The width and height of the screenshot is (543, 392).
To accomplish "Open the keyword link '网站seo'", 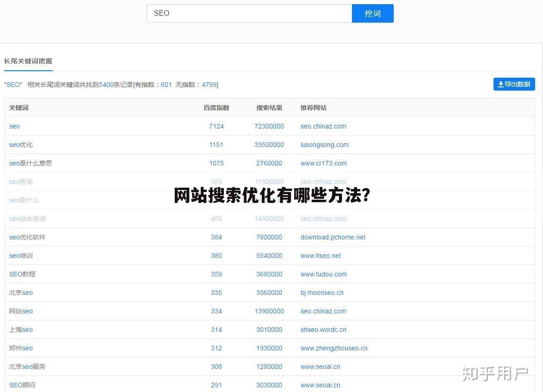I will pos(21,311).
